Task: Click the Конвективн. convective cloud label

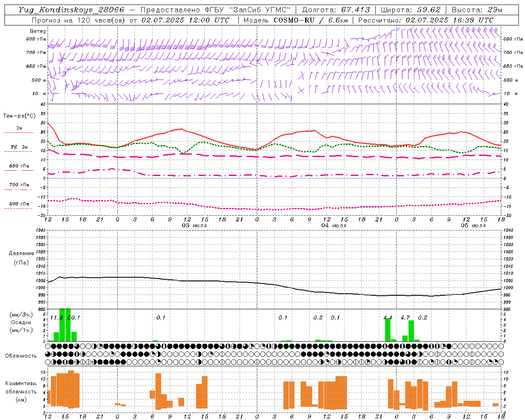Action: pos(21,383)
